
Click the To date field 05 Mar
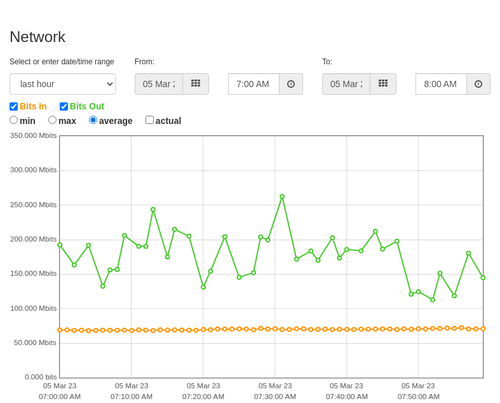coord(346,84)
